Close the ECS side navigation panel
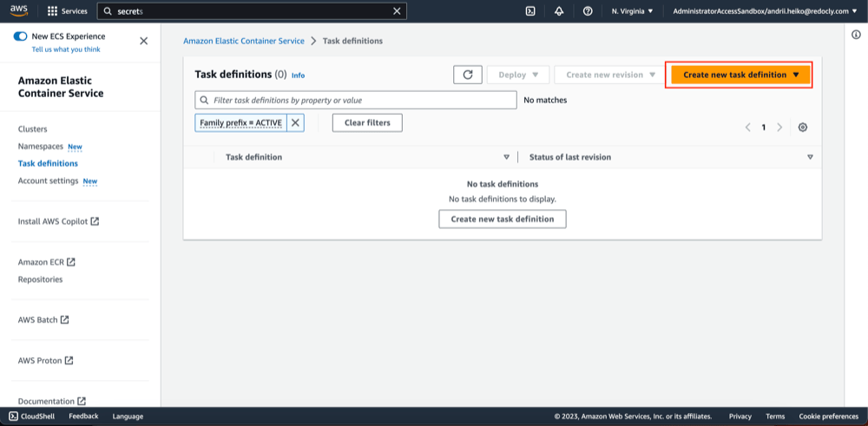The image size is (868, 426). pyautogui.click(x=143, y=41)
